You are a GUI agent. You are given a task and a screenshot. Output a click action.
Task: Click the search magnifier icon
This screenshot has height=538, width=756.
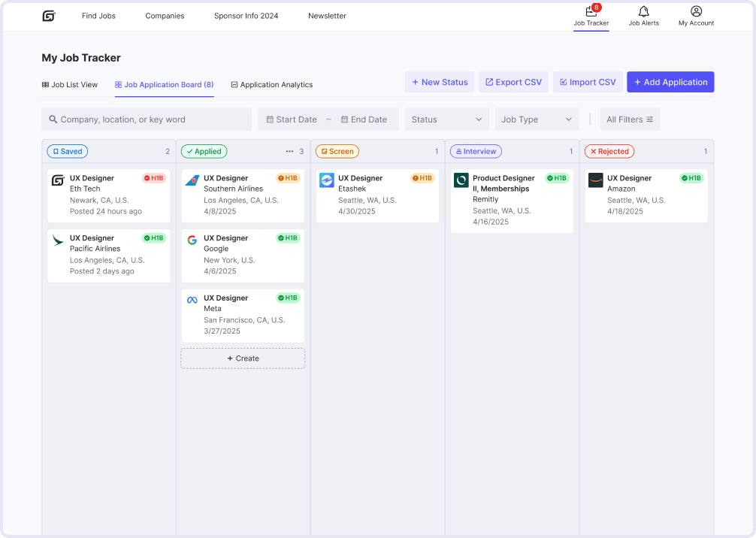[53, 119]
